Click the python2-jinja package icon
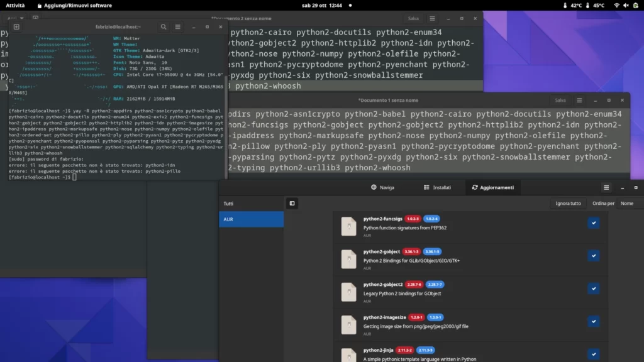This screenshot has width=644, height=362. tap(348, 356)
